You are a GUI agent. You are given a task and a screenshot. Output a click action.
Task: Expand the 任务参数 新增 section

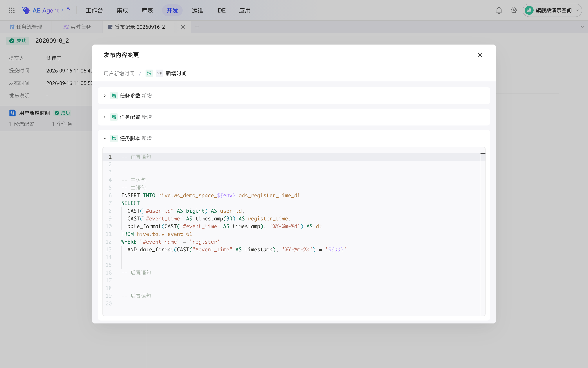[105, 96]
